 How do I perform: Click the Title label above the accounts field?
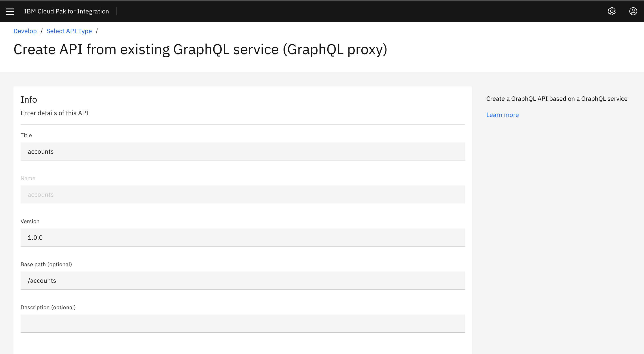[x=26, y=135]
